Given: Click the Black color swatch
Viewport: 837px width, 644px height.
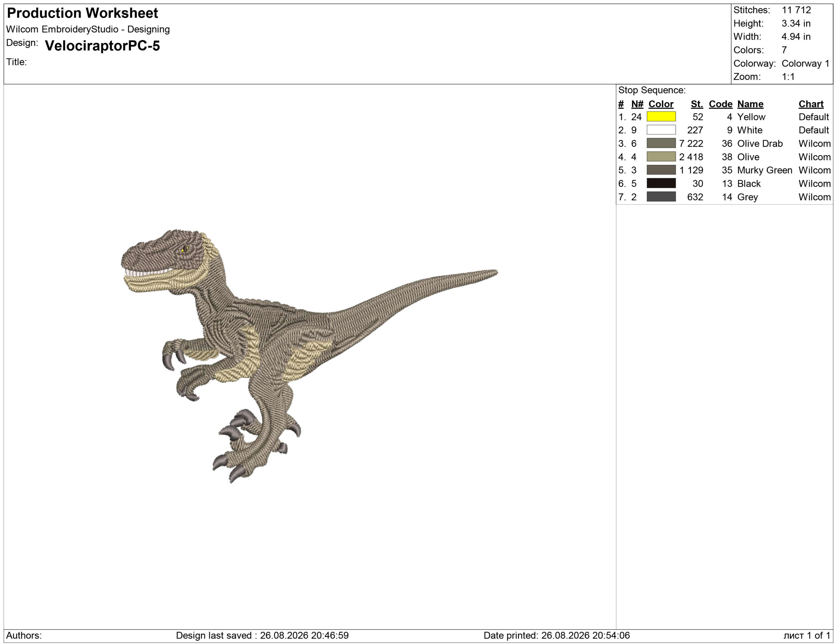Looking at the screenshot, I should point(661,183).
